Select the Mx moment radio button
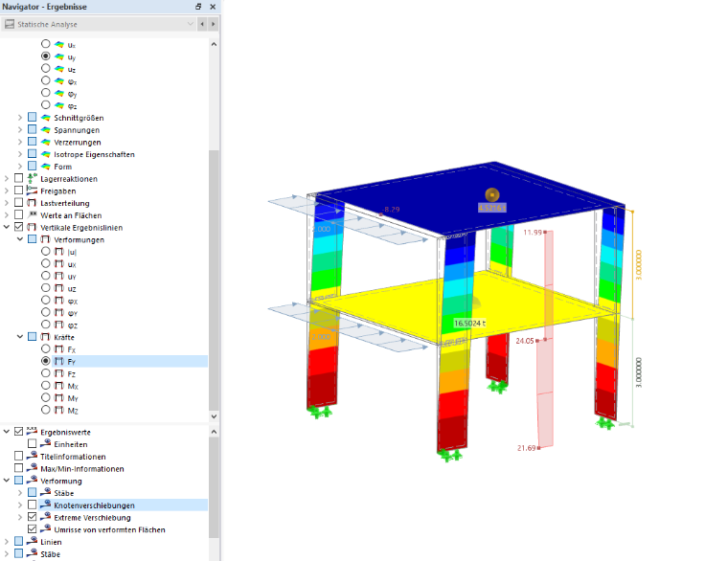This screenshot has height=561, width=728. 46,386
